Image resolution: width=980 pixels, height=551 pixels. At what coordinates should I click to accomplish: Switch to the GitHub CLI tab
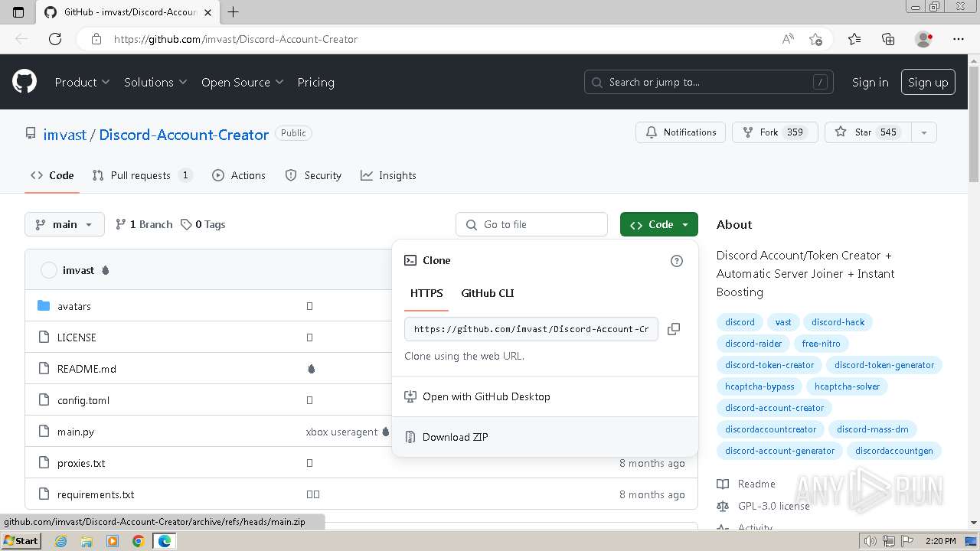click(487, 293)
